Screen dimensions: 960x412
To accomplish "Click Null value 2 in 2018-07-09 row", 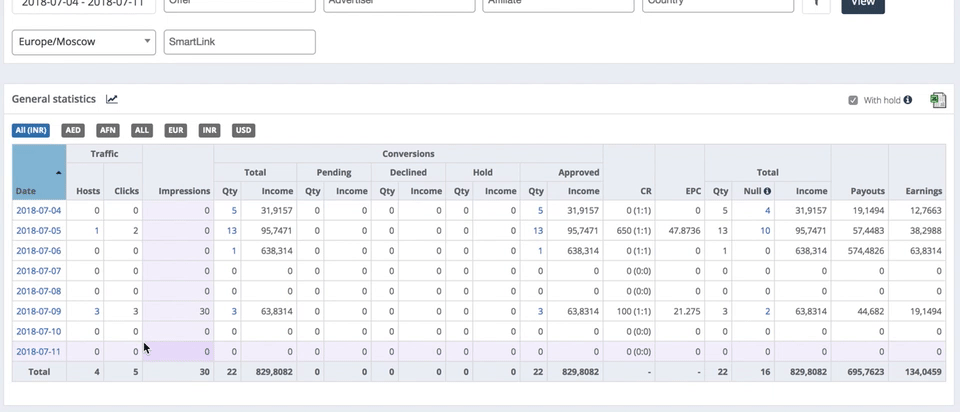I will tap(767, 312).
